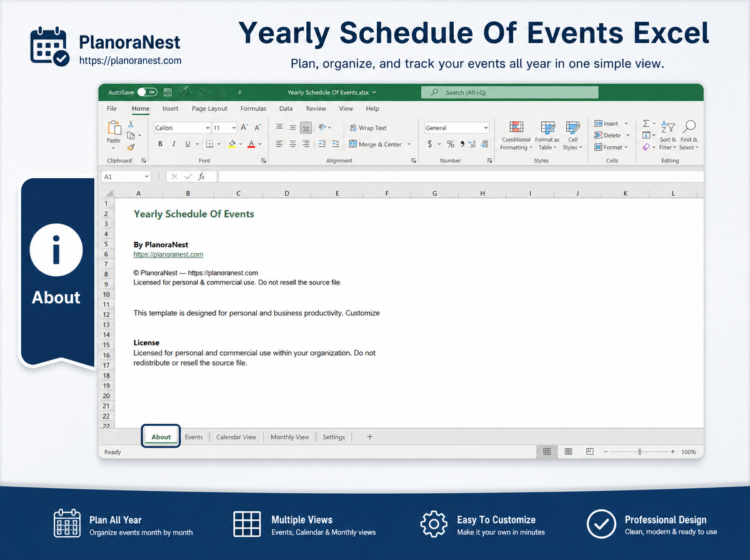Click the Decrease Indent icon
The width and height of the screenshot is (750, 560).
(x=322, y=144)
